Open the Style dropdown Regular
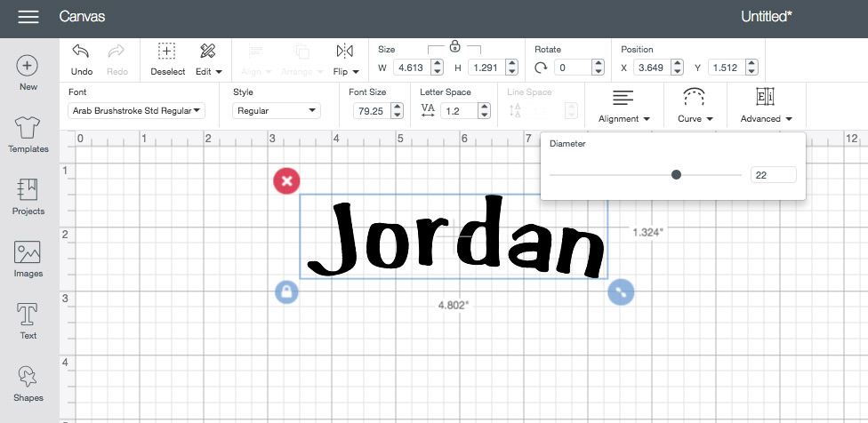 click(277, 110)
